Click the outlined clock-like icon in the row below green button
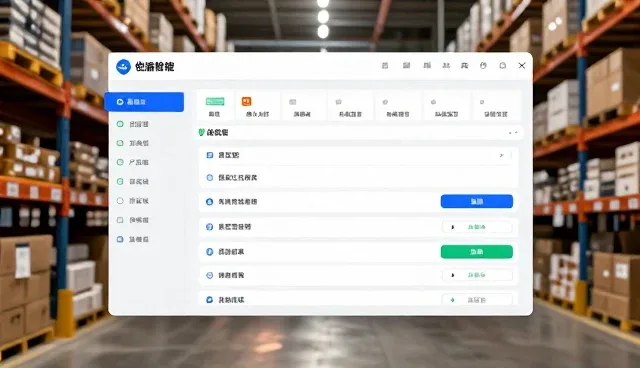The height and width of the screenshot is (368, 640). (x=210, y=275)
